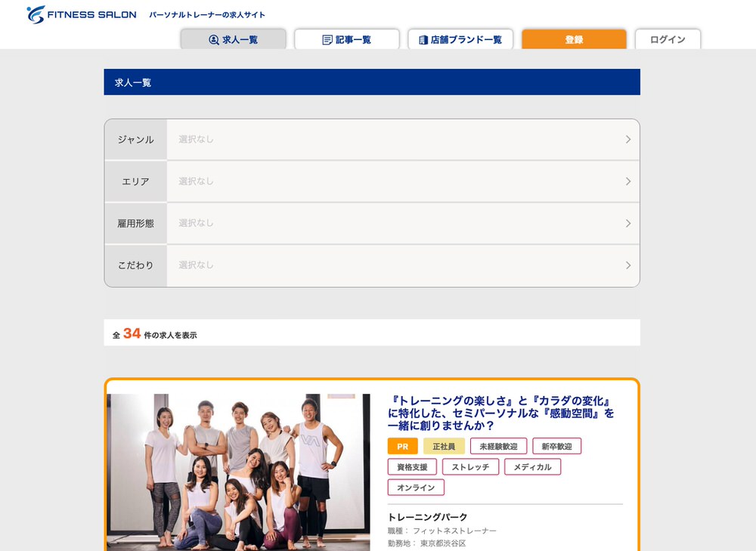
Task: Expand the 雇用形態 filter chevron
Action: (627, 224)
